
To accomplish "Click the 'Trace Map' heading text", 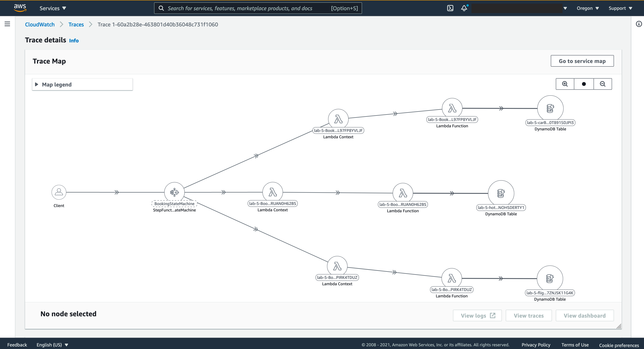I will pyautogui.click(x=49, y=61).
